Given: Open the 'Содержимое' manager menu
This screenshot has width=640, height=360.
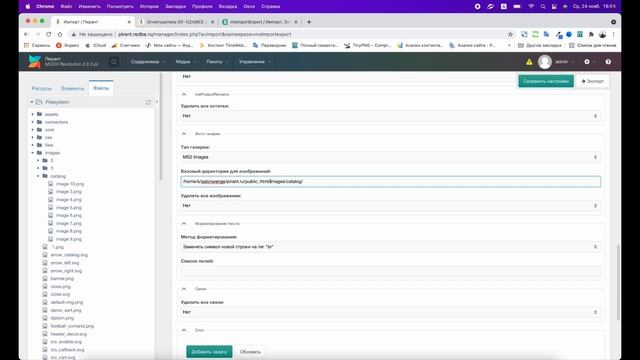Looking at the screenshot, I should click(148, 62).
